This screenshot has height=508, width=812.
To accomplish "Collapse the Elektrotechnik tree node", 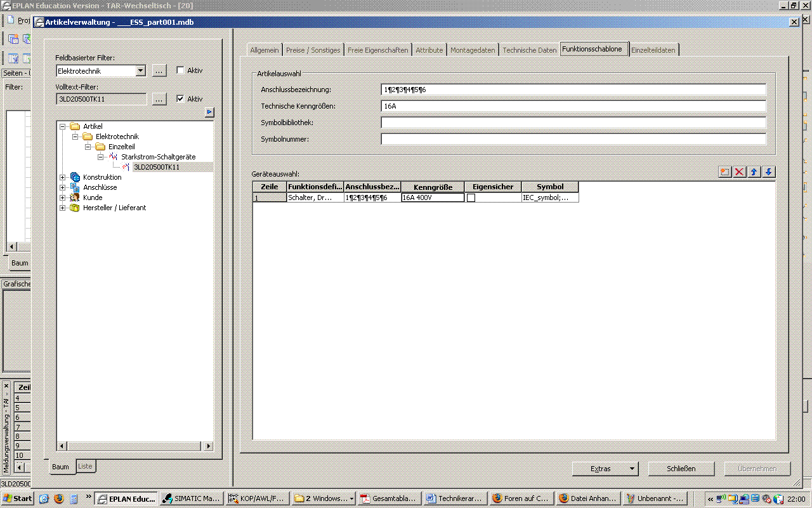I will coord(75,137).
